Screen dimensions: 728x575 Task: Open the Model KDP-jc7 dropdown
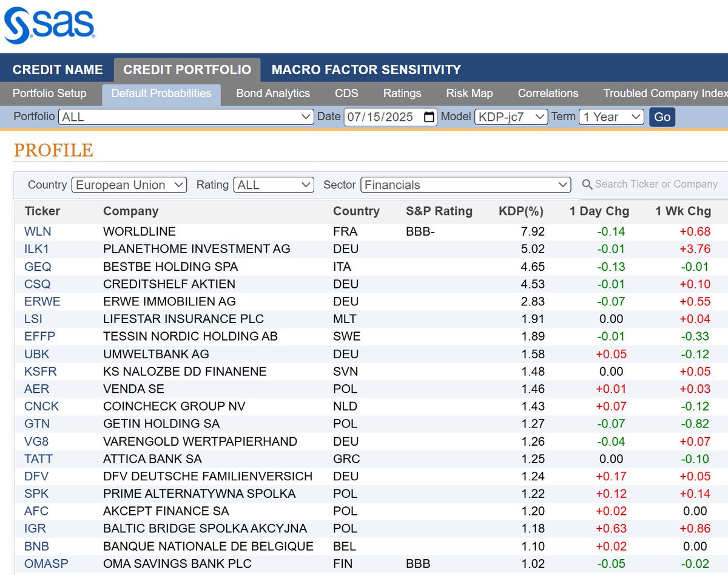511,117
